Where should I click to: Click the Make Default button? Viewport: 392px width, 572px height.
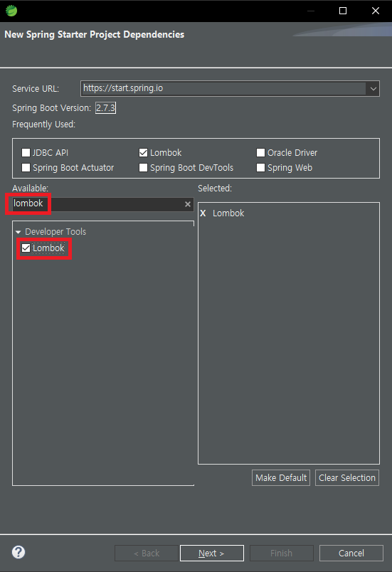pos(281,478)
